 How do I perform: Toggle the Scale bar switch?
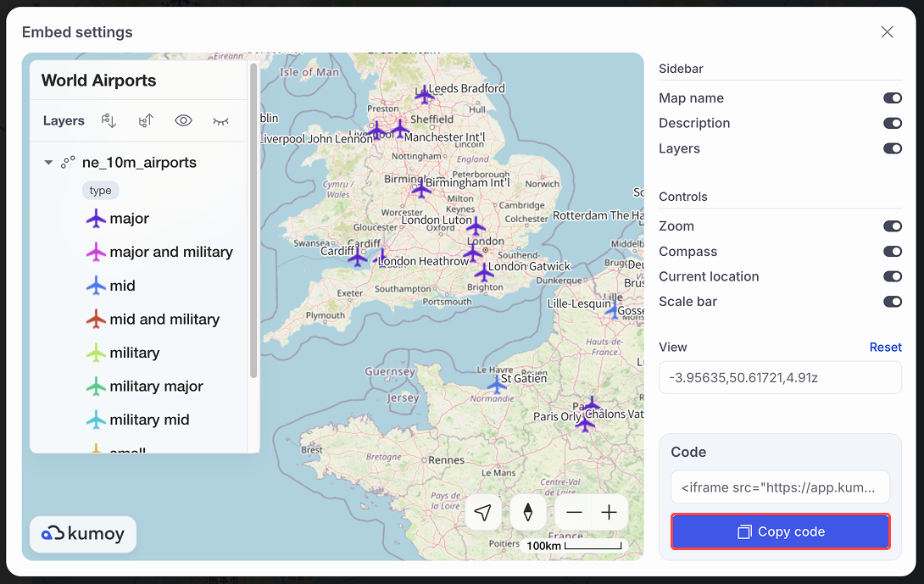[892, 302]
